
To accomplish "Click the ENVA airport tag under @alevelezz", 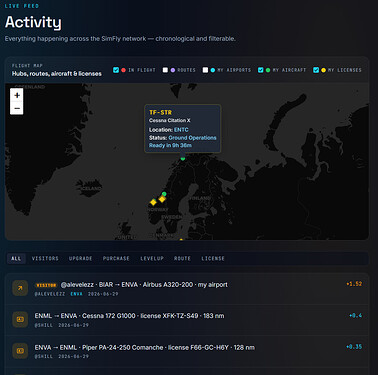I will click(77, 294).
